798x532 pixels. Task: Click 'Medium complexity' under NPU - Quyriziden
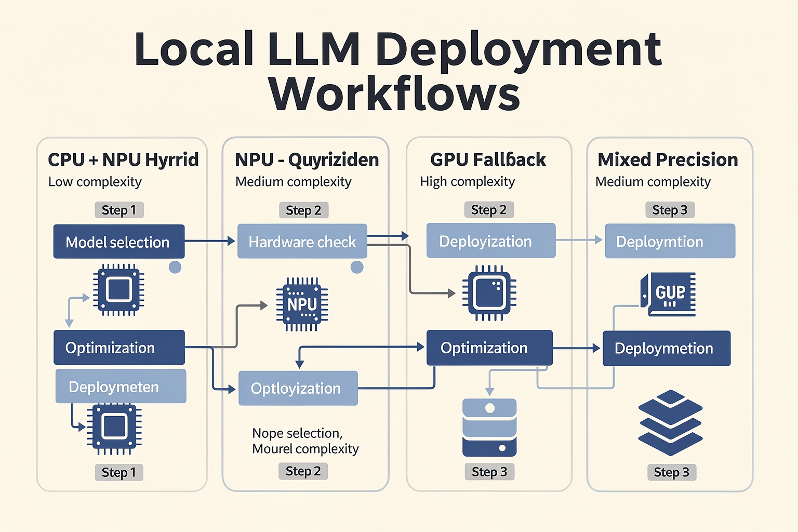click(x=294, y=182)
